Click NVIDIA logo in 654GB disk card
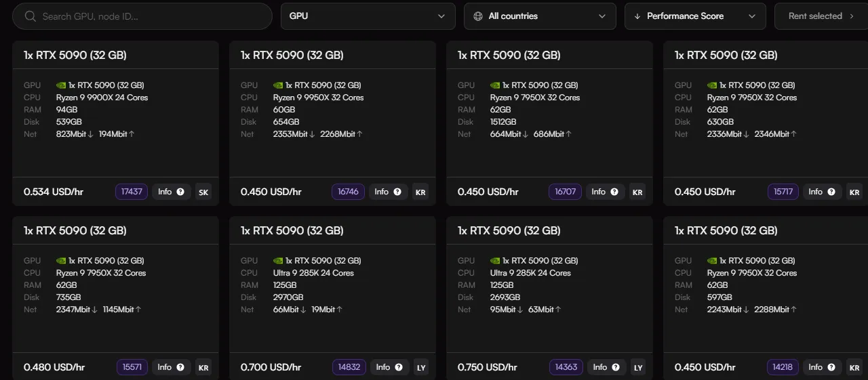Viewport: 868px width, 380px height. coord(278,85)
